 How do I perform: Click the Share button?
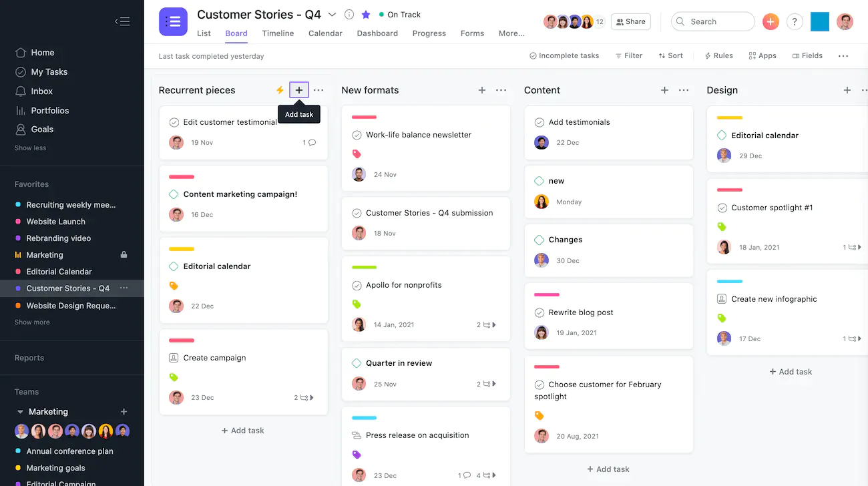tap(630, 21)
